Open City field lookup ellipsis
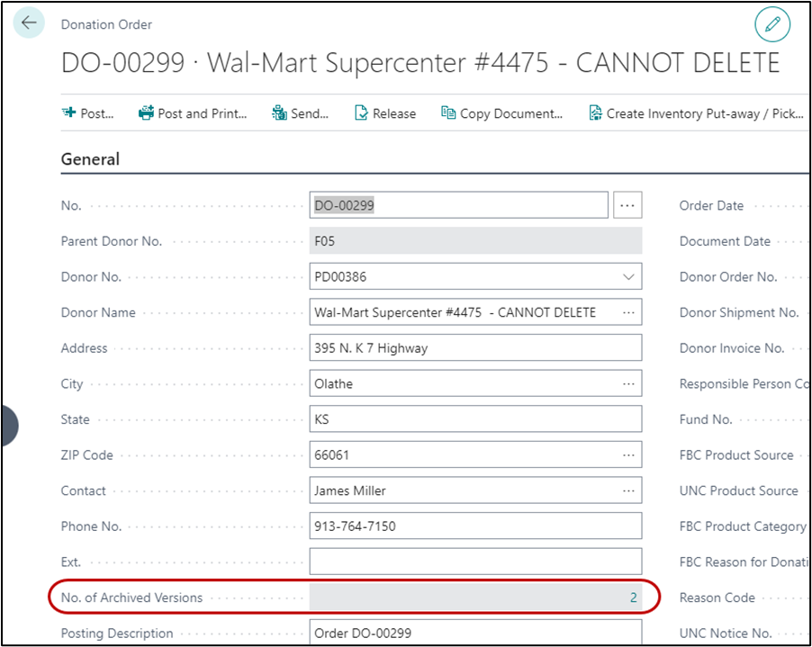Image resolution: width=812 pixels, height=647 pixels. click(x=627, y=384)
